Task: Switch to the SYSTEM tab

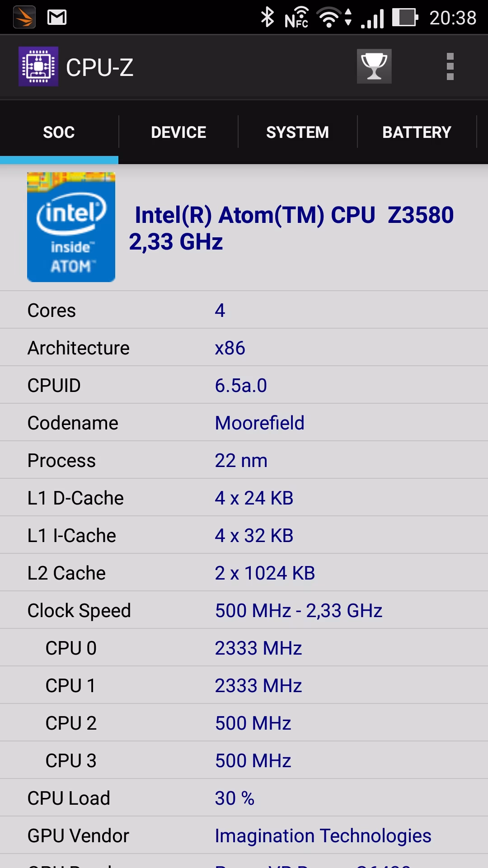Action: [x=297, y=132]
